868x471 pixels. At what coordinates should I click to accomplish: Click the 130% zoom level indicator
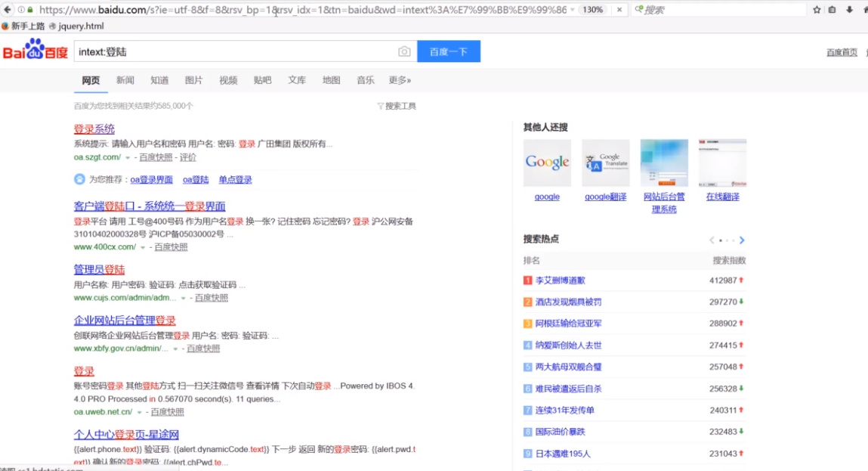tap(592, 9)
